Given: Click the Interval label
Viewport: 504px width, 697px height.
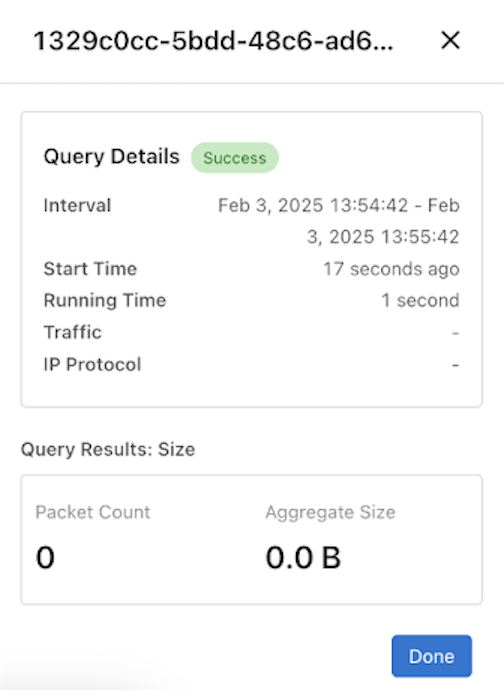Looking at the screenshot, I should [77, 205].
